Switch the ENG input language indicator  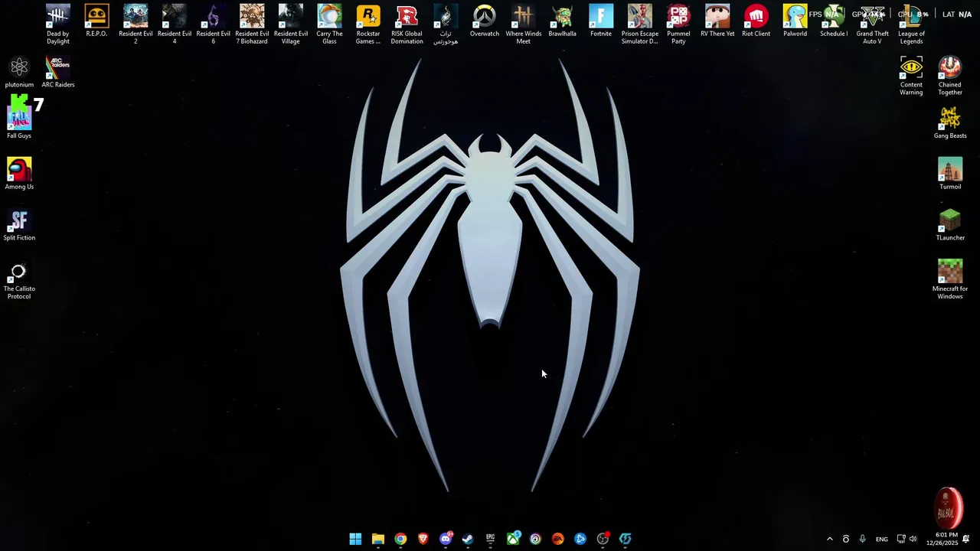[x=882, y=539]
